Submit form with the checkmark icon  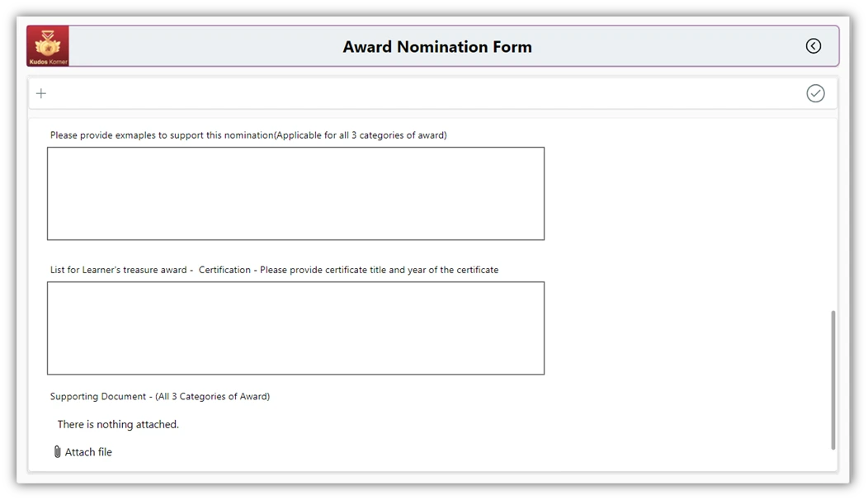coord(815,93)
